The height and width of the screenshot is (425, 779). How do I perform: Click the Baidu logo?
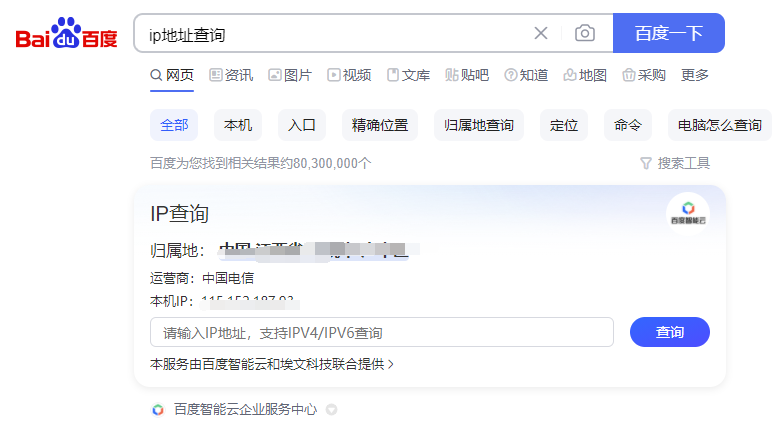pos(66,35)
